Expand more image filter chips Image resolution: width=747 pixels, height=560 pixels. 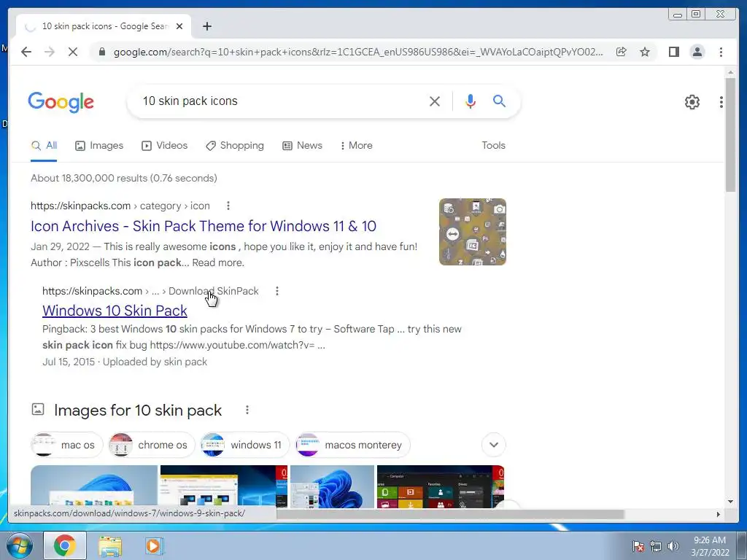494,445
